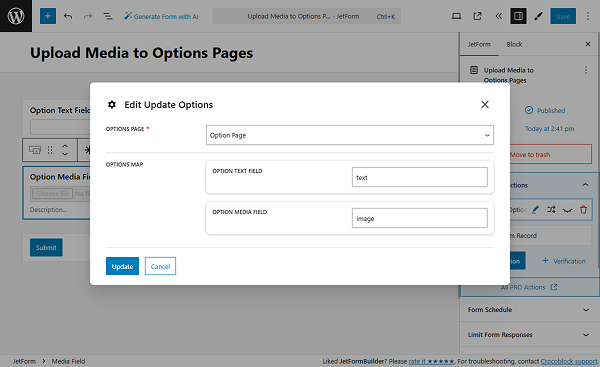The image size is (600, 367).
Task: Switch to the JetForm sidebar tab
Action: point(479,44)
